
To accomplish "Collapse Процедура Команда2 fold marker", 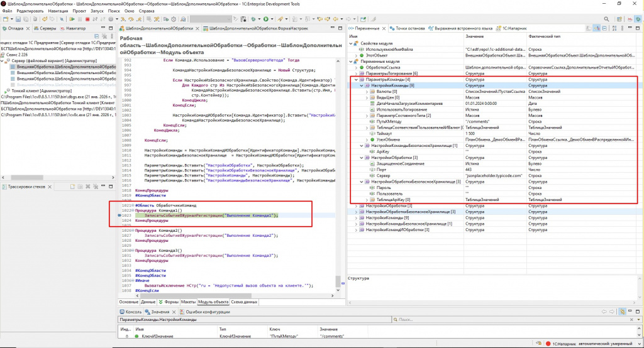I will 133,231.
